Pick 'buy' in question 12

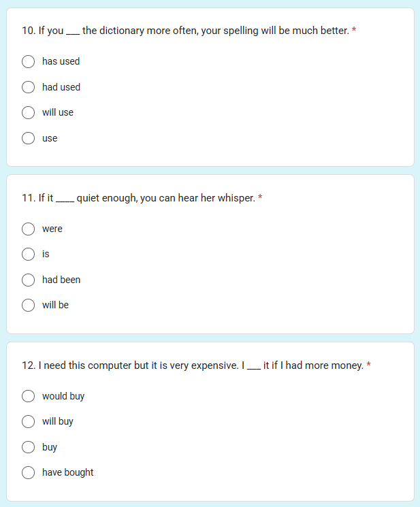[28, 447]
